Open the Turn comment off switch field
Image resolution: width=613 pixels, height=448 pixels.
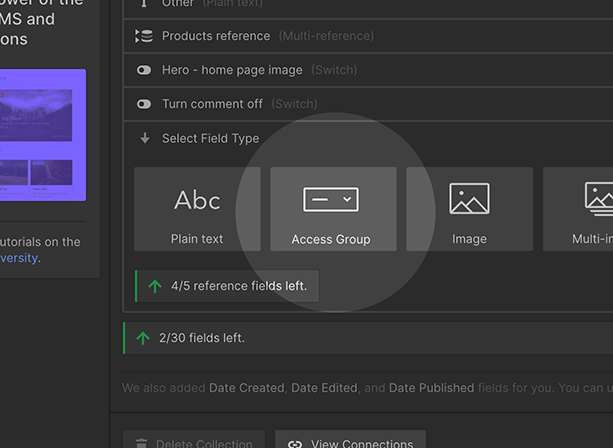240,104
